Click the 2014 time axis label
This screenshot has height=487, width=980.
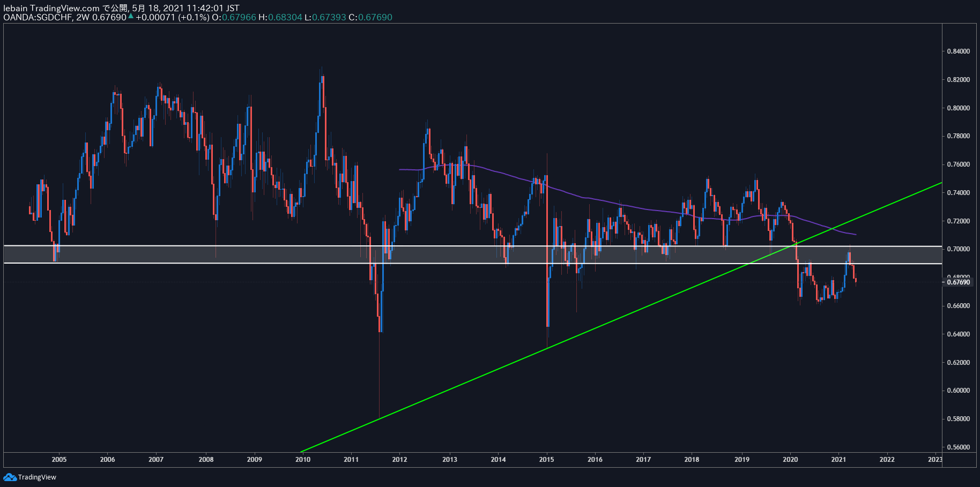[498, 459]
